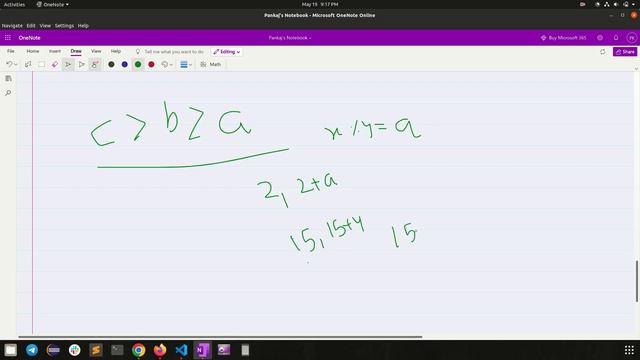The height and width of the screenshot is (360, 640).
Task: Open the Help menu in window menubar
Action: click(x=83, y=25)
